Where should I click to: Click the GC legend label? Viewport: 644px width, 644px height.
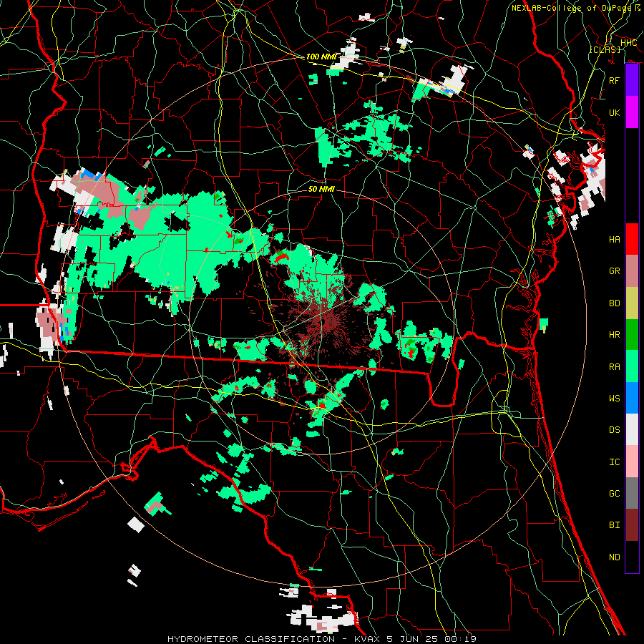(615, 493)
